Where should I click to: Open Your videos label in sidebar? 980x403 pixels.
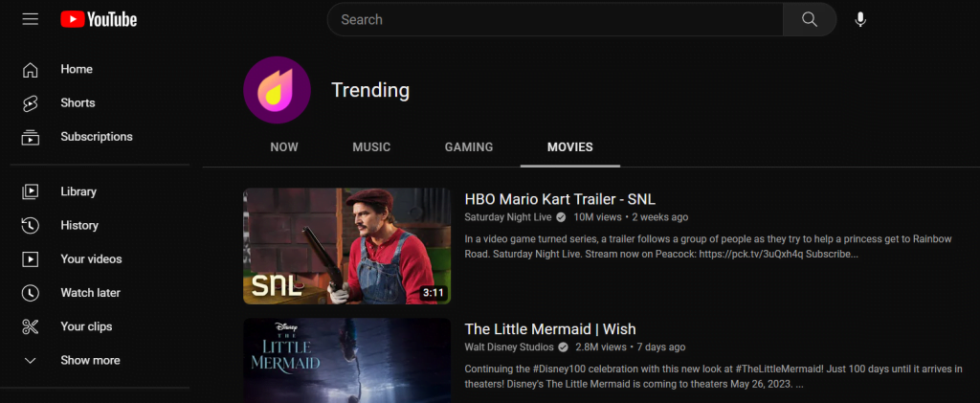point(91,259)
